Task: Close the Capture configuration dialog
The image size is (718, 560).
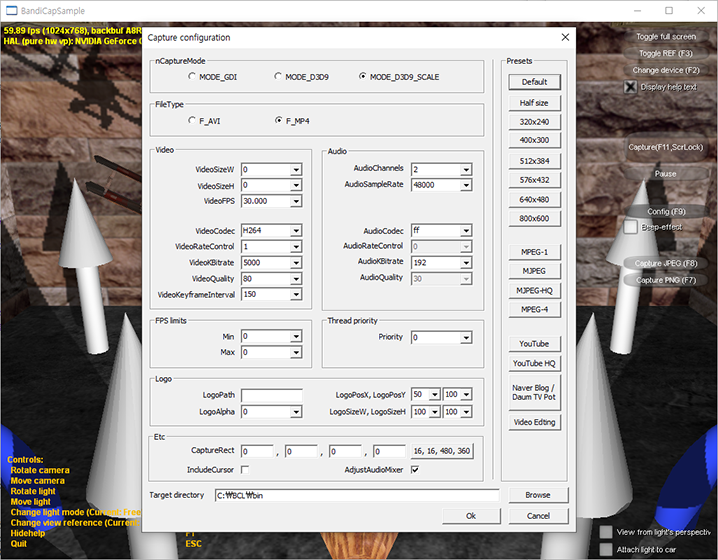Action: [565, 37]
